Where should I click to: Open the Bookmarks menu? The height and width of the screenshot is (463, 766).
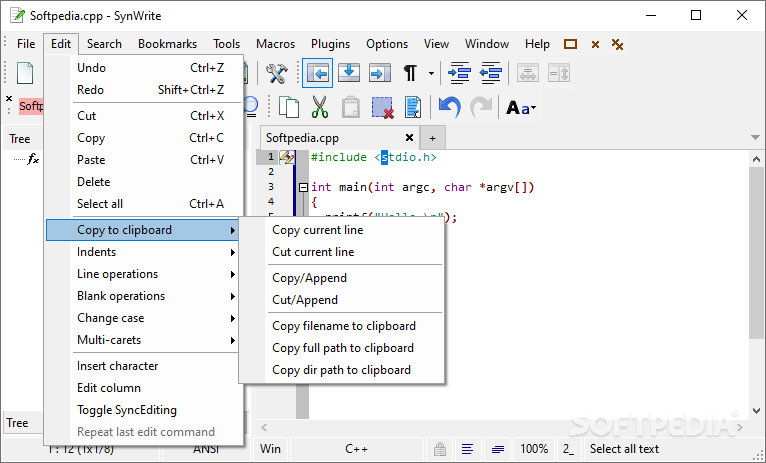pyautogui.click(x=167, y=44)
